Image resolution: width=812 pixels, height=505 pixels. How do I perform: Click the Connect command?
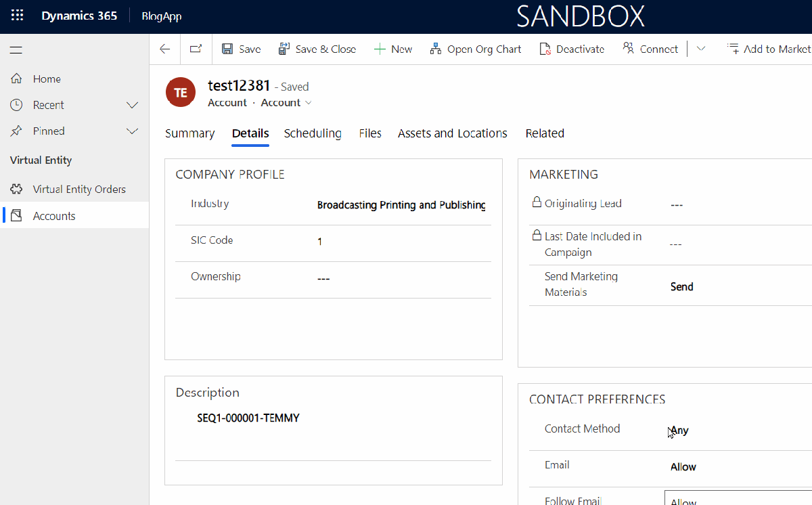(650, 49)
